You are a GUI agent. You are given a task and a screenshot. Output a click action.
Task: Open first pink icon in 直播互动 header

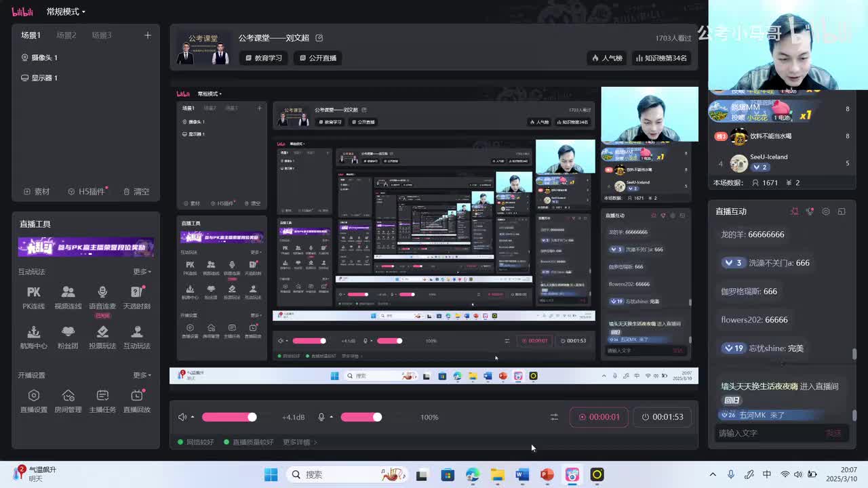795,211
